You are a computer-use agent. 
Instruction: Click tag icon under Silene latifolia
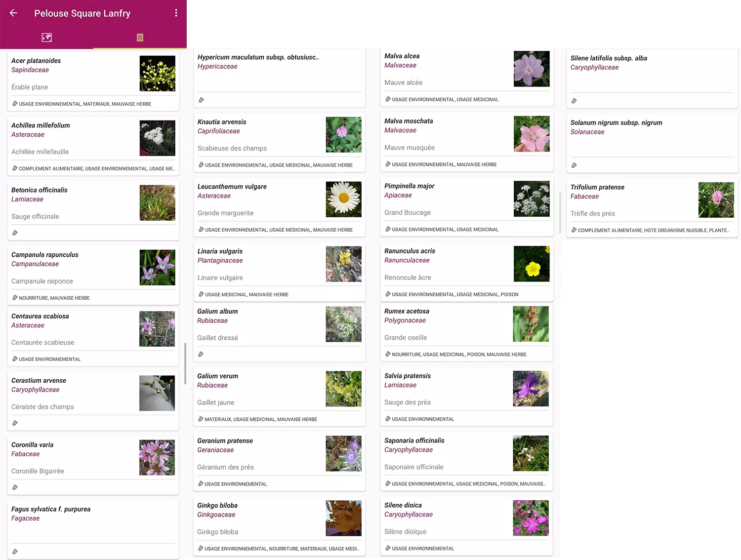[x=574, y=101]
